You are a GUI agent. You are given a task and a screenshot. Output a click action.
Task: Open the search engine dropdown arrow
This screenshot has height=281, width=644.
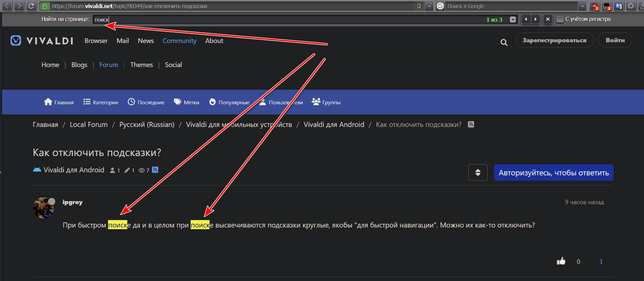[582, 6]
